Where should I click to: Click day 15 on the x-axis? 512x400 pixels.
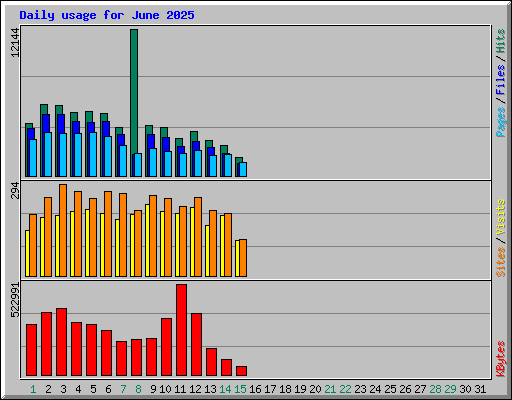click(240, 389)
